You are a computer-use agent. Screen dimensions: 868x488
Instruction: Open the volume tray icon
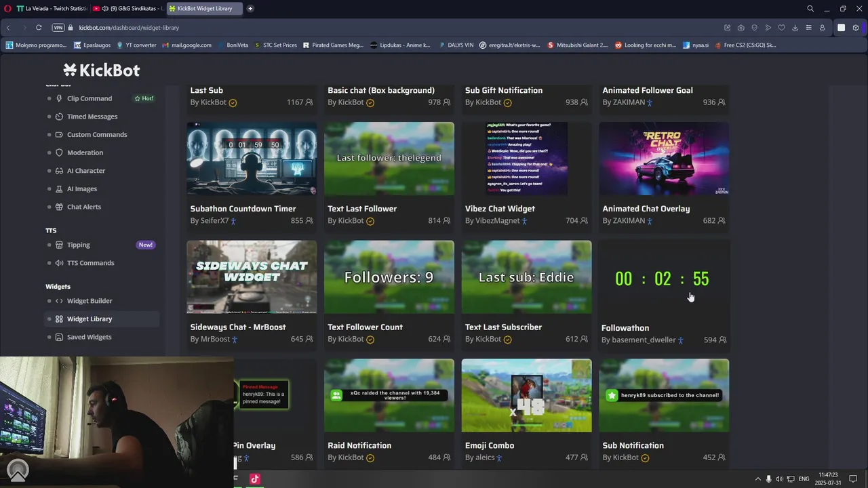(x=779, y=479)
